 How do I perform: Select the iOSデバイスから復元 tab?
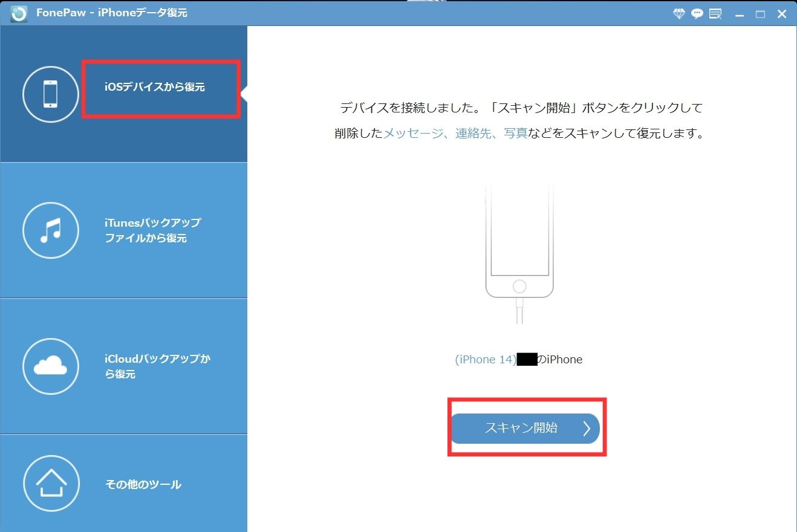pyautogui.click(x=154, y=87)
